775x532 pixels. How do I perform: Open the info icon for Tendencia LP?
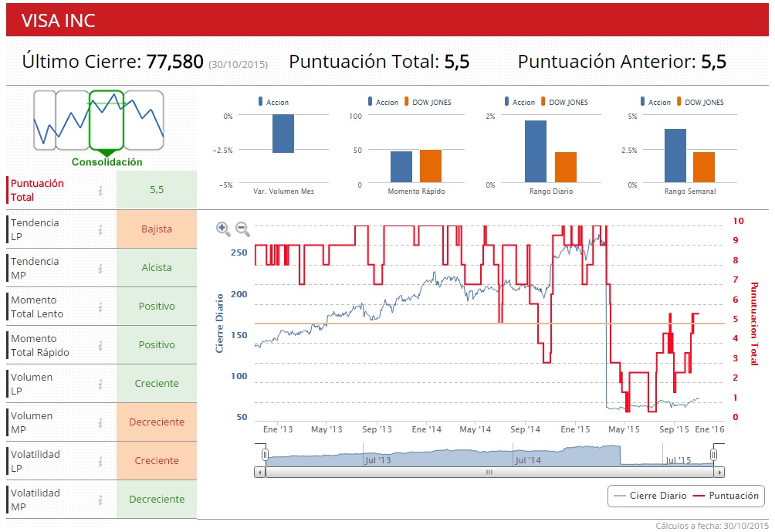(100, 229)
